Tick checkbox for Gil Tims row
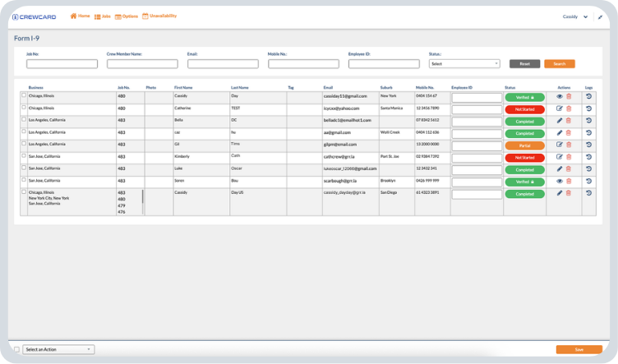Screen dimensions: 618x364 coord(24,144)
